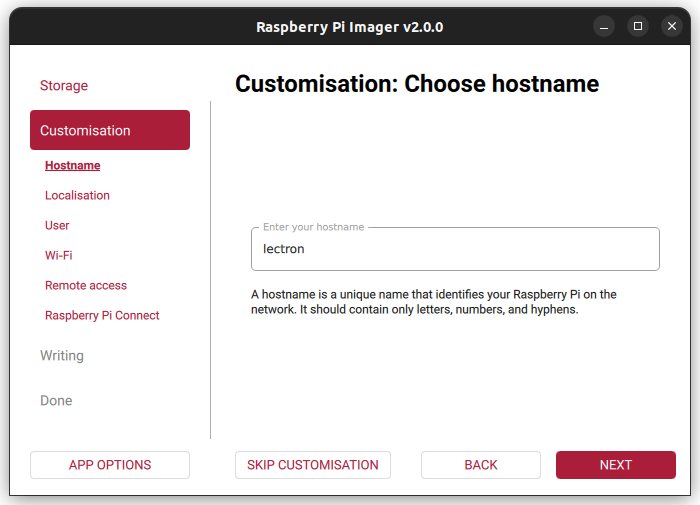Focus the hostname text field
This screenshot has height=505, width=700.
point(455,249)
